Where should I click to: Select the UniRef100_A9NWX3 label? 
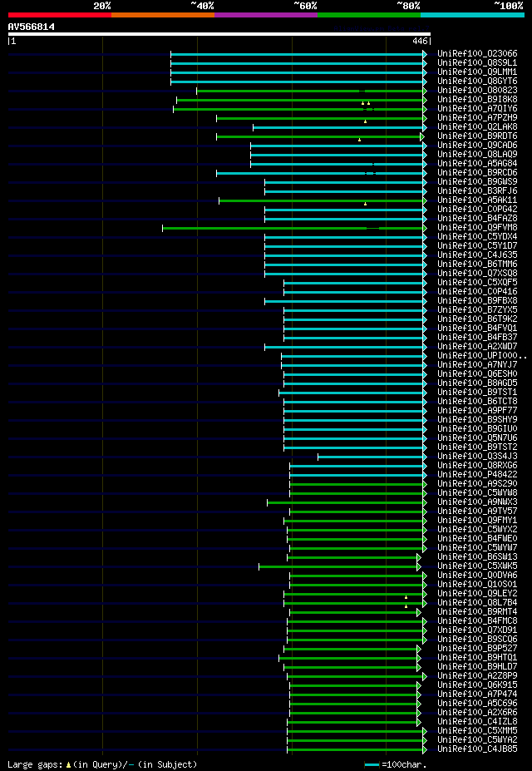477,502
